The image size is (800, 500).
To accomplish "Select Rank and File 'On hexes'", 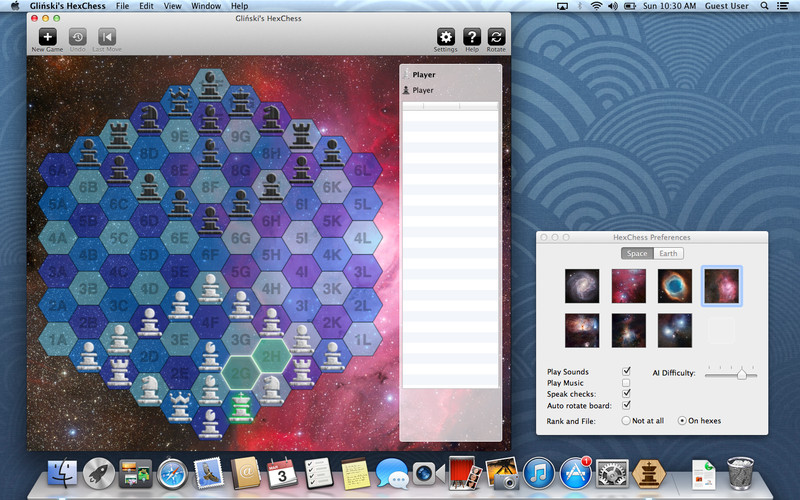I will pyautogui.click(x=682, y=421).
